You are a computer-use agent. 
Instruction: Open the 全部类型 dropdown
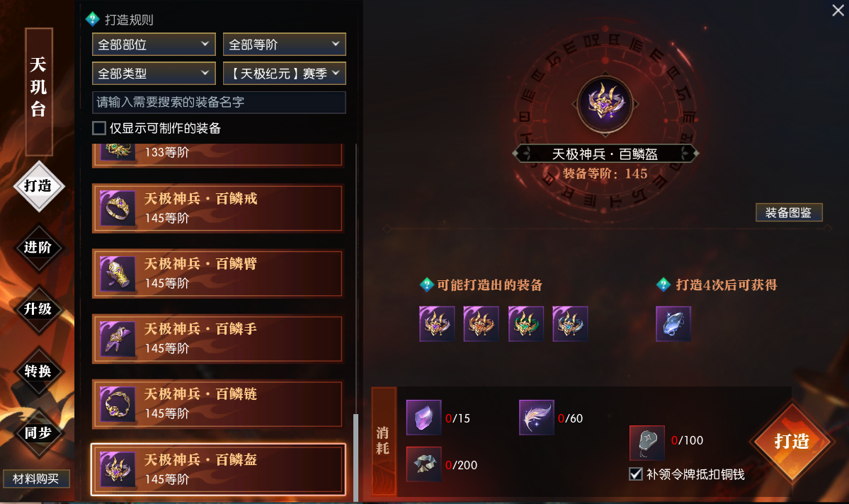[x=154, y=73]
